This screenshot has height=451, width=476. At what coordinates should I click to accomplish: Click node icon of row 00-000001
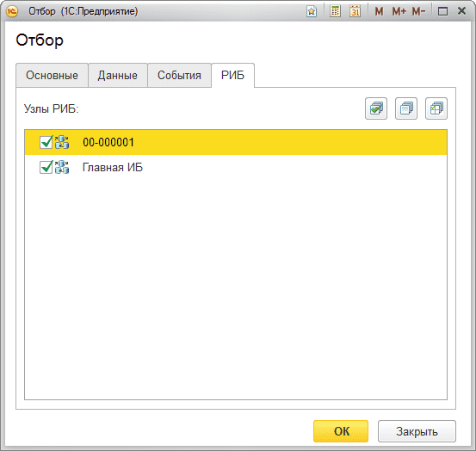point(62,142)
